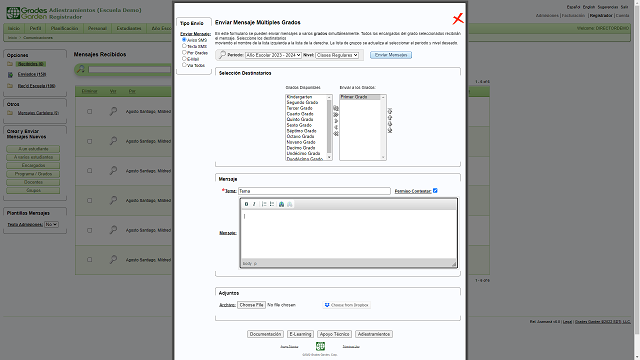Click the move-down icon beside selected grades list
Screen dimensions: 640x360
(390, 124)
